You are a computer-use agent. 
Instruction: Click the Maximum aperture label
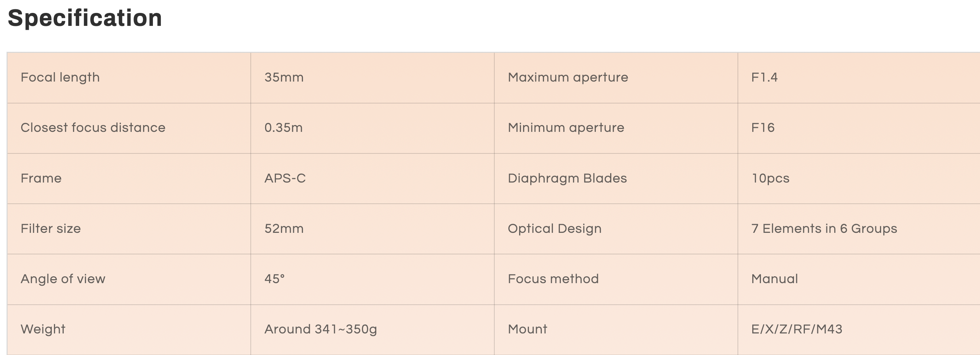(x=568, y=78)
